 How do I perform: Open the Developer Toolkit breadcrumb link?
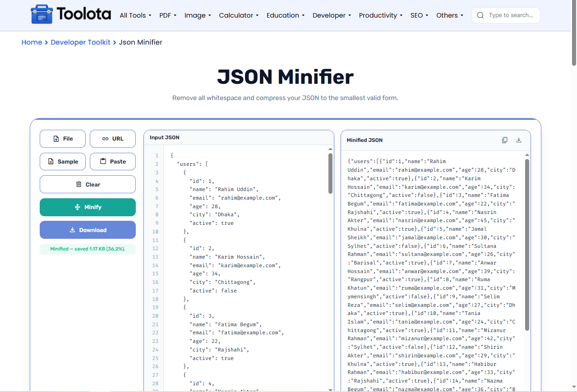80,42
